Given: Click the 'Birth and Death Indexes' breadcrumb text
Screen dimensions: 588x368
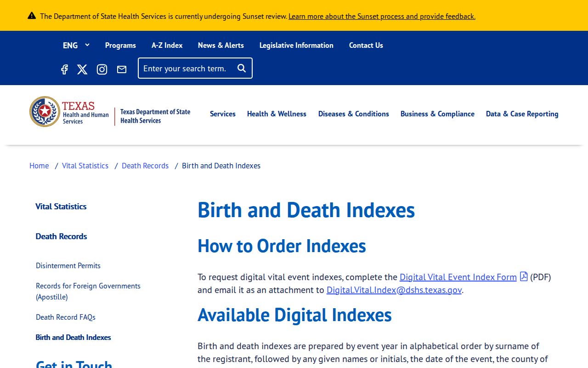Looking at the screenshot, I should pyautogui.click(x=221, y=166).
